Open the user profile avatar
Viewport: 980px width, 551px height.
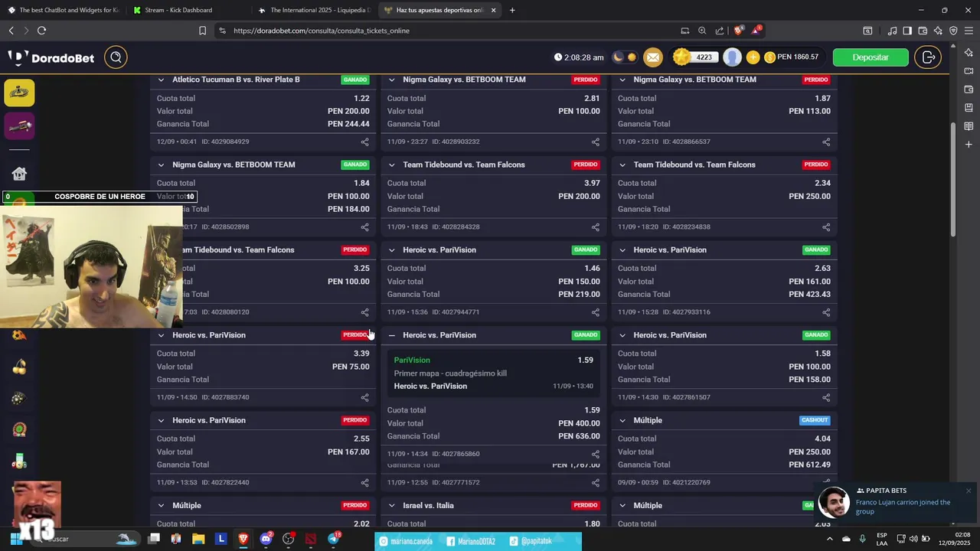point(733,57)
